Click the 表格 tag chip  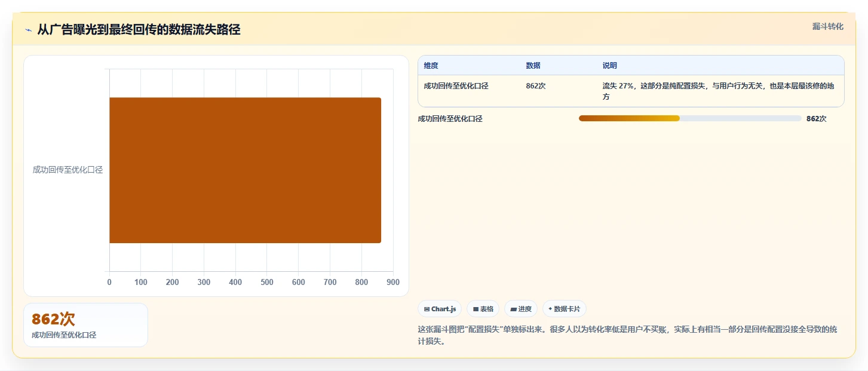(483, 309)
